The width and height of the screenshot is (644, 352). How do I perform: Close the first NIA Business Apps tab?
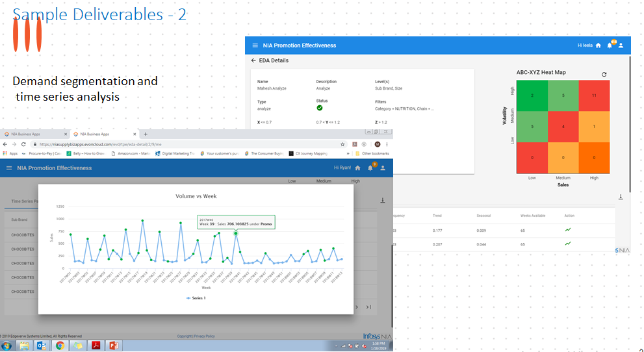tap(65, 134)
